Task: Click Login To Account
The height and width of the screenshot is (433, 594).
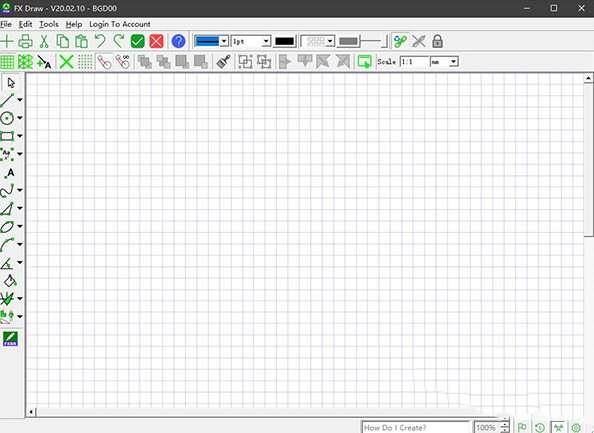Action: coord(120,24)
